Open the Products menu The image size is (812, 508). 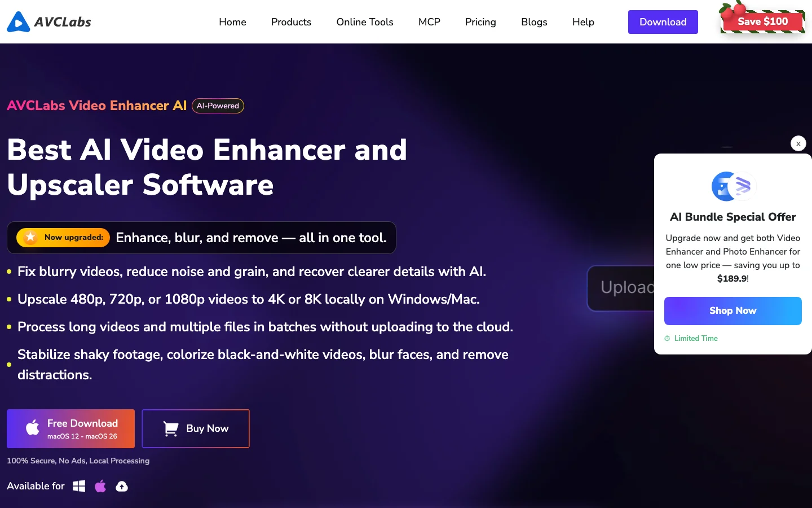291,22
